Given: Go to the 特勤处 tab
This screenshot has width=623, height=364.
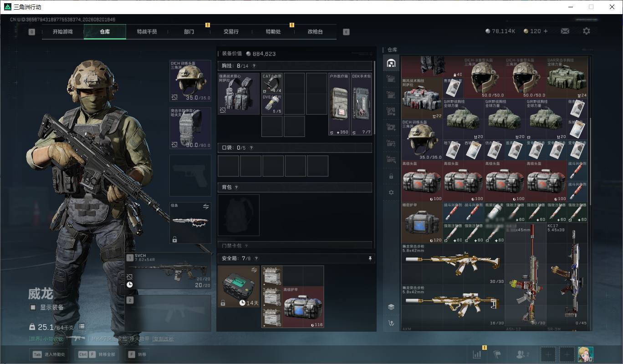Looking at the screenshot, I should pyautogui.click(x=273, y=32).
